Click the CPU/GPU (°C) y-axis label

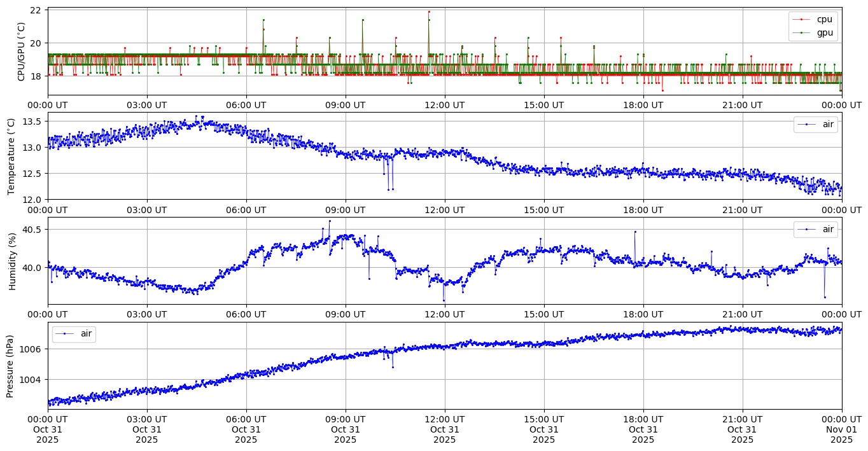point(21,52)
